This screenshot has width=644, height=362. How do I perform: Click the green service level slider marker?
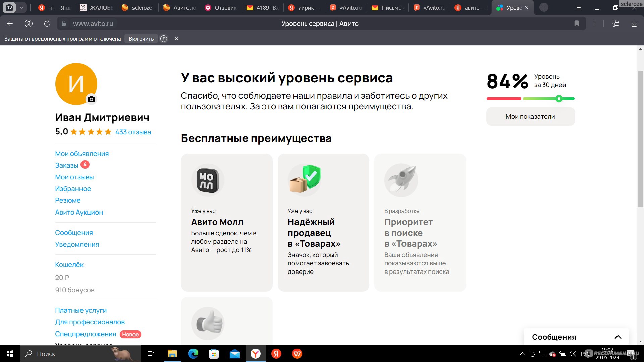(559, 99)
